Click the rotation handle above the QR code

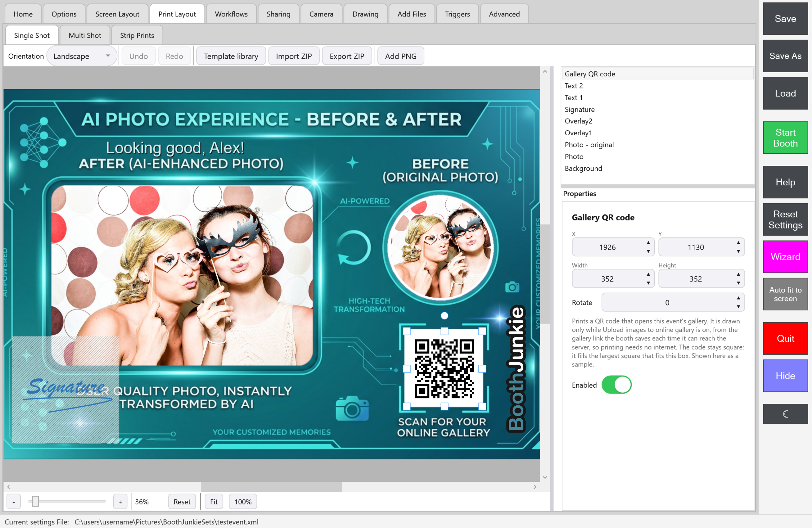point(444,316)
